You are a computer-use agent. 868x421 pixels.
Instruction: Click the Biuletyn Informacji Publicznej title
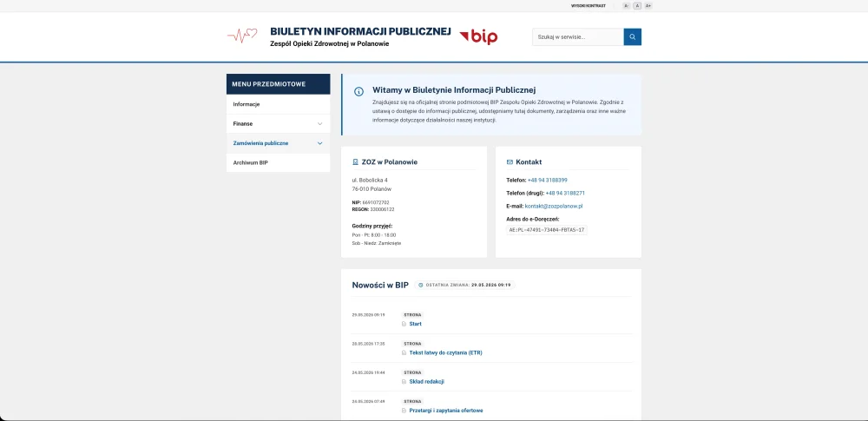[361, 31]
